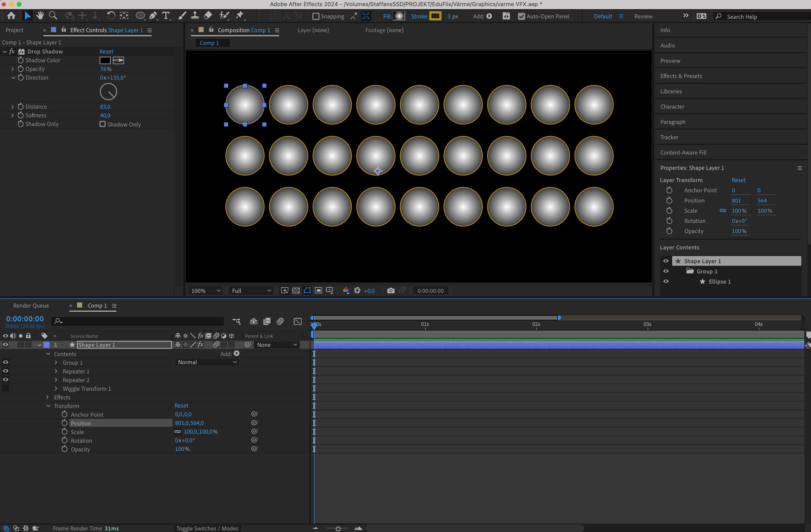The width and height of the screenshot is (811, 532).
Task: Select the Pen tool
Action: point(153,15)
